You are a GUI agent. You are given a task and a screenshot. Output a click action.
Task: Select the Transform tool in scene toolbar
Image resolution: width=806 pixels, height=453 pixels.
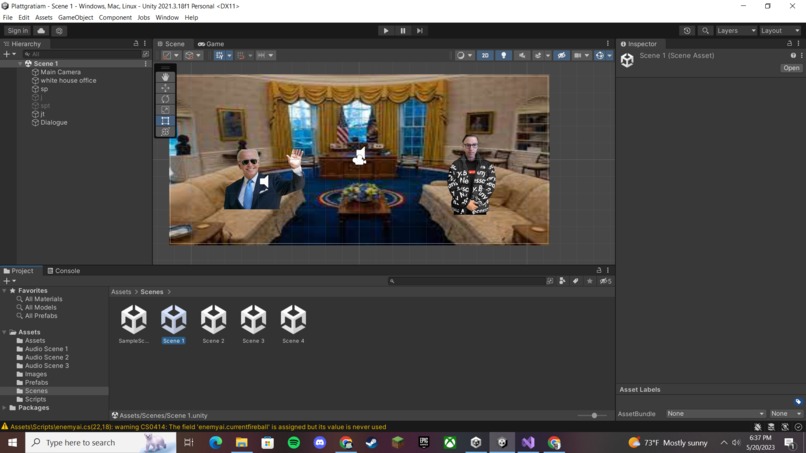165,132
